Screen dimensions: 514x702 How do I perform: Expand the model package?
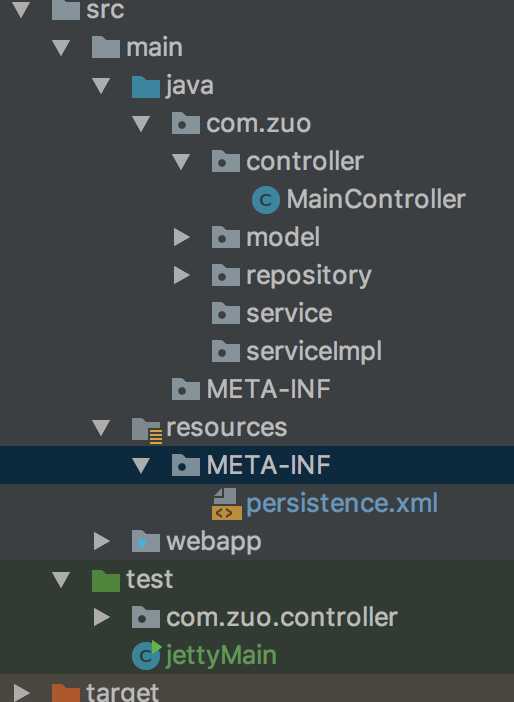coord(181,237)
